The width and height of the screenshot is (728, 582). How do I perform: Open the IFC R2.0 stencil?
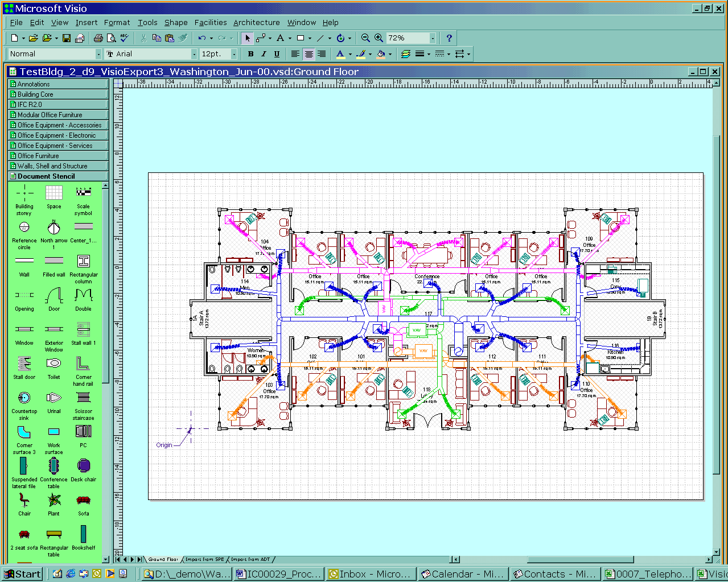[58, 105]
